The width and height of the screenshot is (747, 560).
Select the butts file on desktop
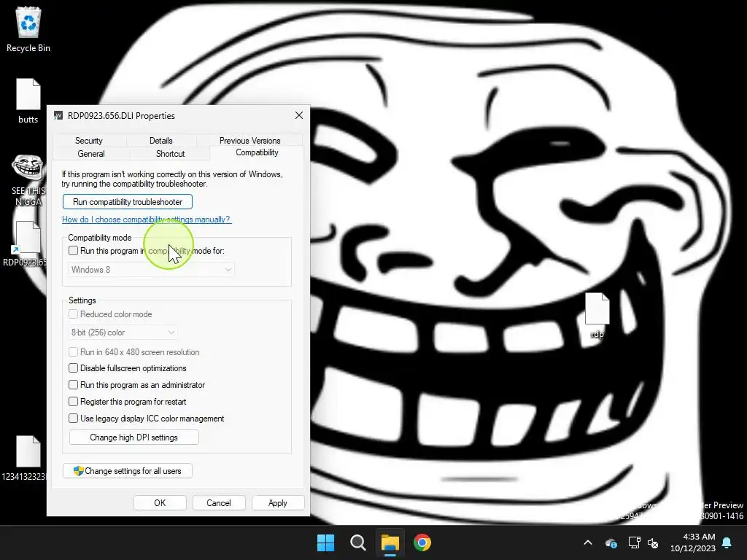[x=28, y=101]
